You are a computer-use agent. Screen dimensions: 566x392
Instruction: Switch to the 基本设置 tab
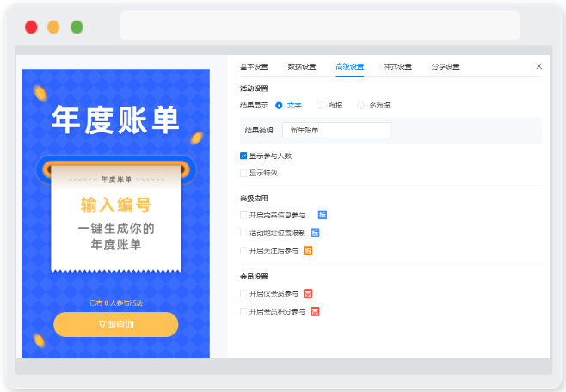[x=254, y=67]
